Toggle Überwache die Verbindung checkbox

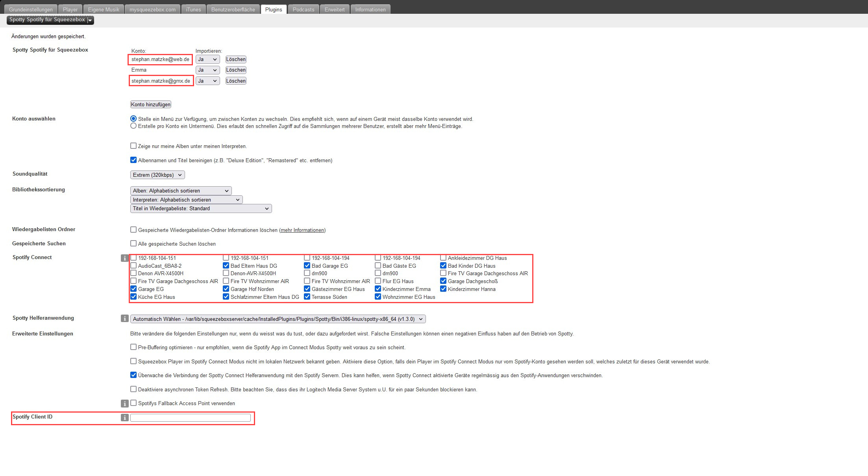(133, 375)
